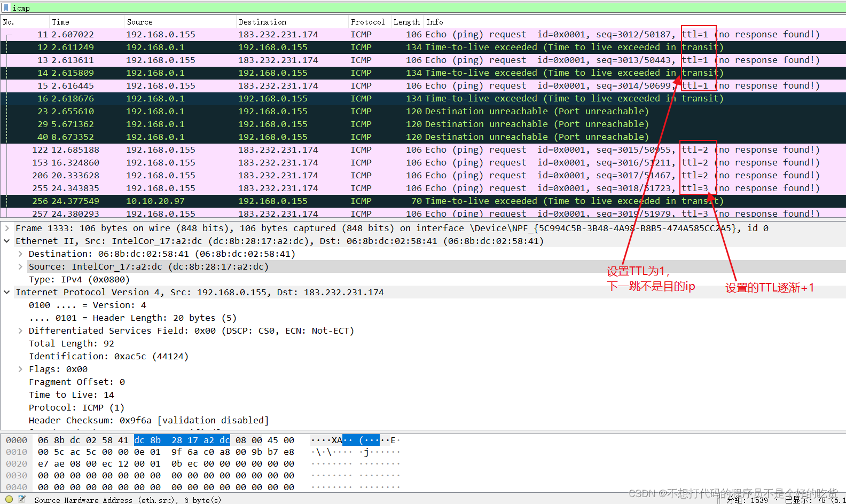Select packet 40 at time 8.673352
Viewport: 846px width, 504px height.
(x=423, y=137)
